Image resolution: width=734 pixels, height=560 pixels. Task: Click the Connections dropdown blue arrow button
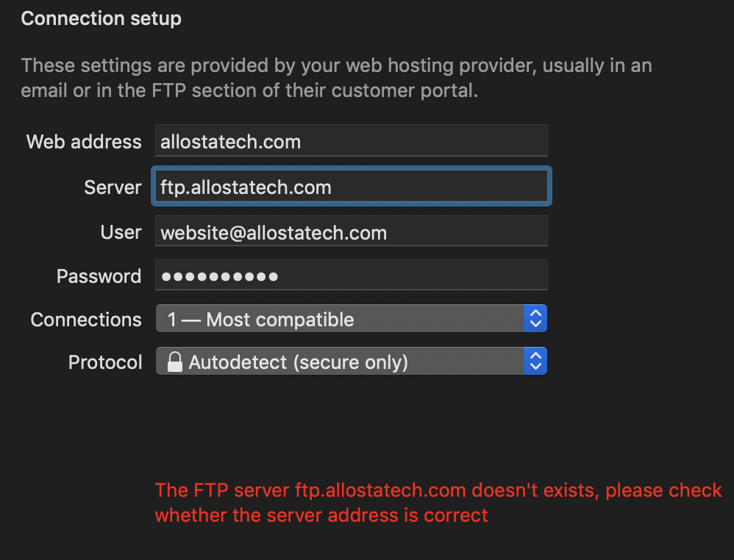pos(535,319)
